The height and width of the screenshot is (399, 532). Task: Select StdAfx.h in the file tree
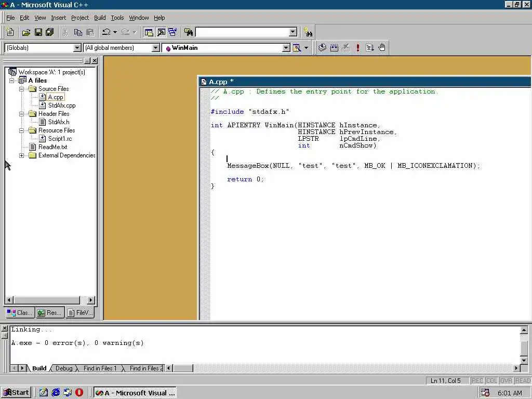[59, 122]
